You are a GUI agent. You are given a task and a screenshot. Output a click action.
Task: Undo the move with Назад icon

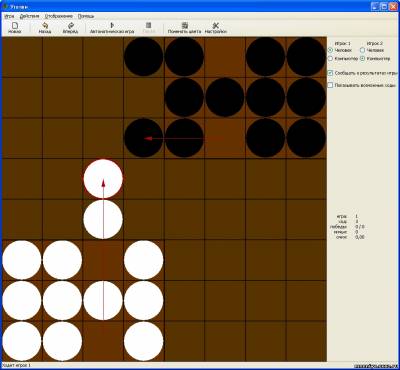(x=45, y=28)
